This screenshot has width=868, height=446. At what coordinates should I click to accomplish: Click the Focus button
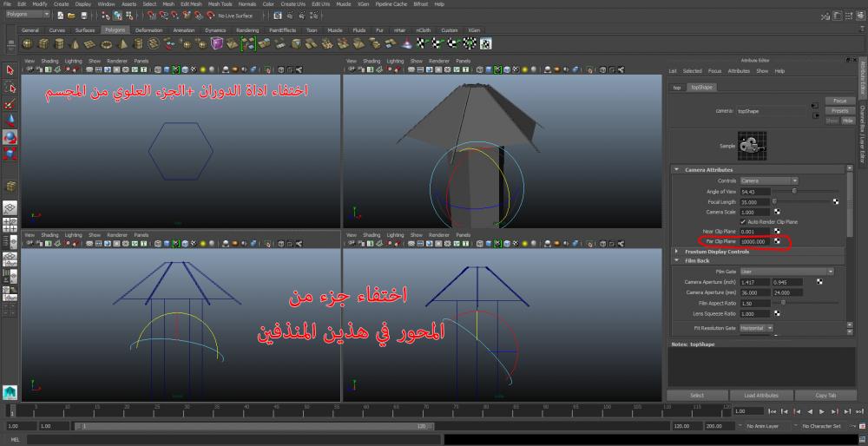(839, 102)
